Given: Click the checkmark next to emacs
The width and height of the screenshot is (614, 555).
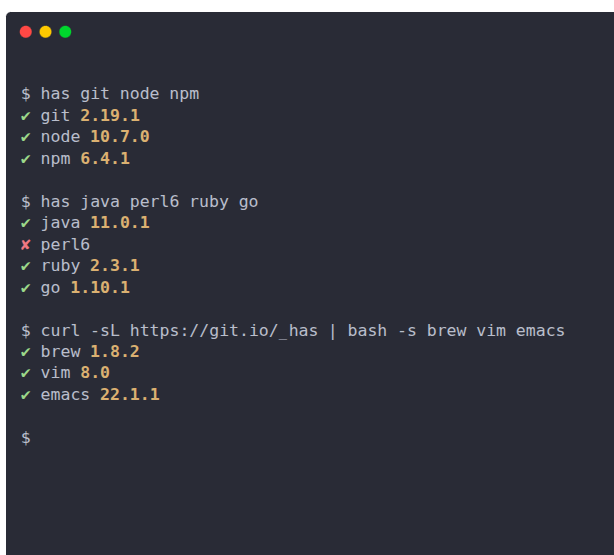Looking at the screenshot, I should 26,395.
